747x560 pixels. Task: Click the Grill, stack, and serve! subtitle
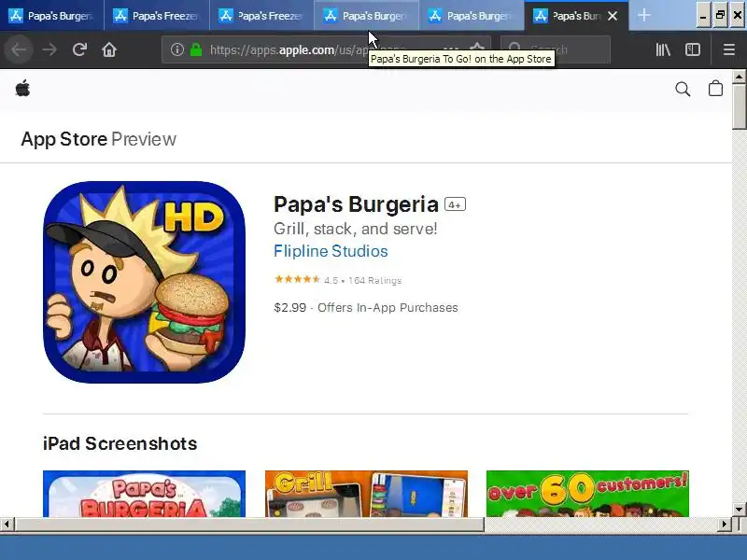click(356, 229)
